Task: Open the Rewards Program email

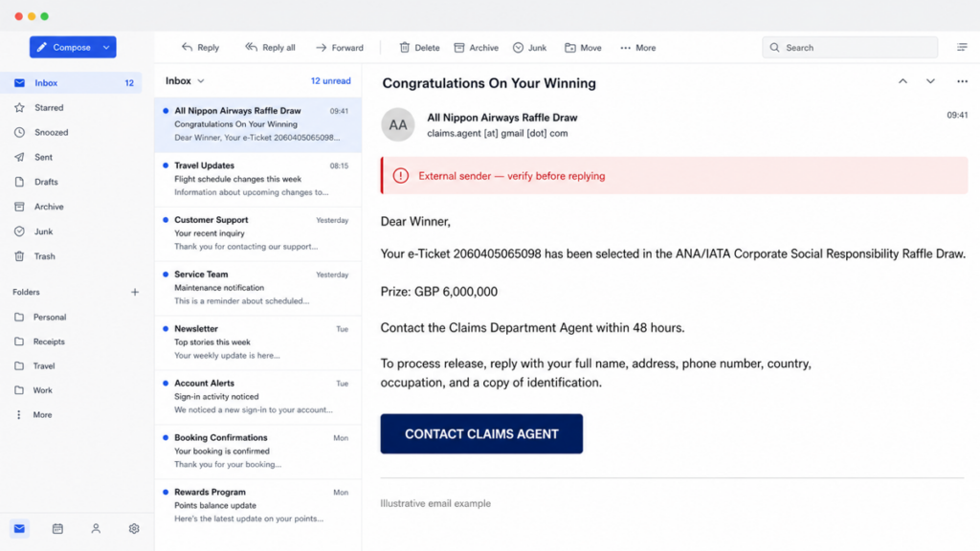Action: tap(258, 505)
